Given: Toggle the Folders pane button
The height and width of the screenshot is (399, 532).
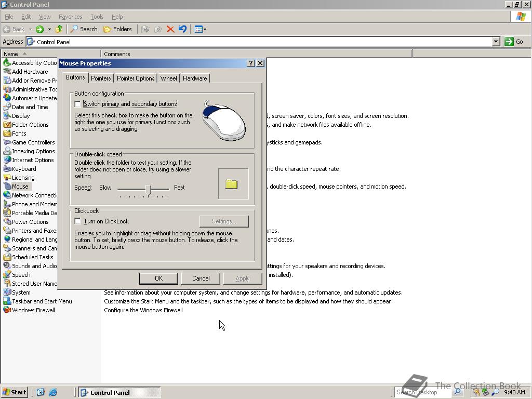Looking at the screenshot, I should click(117, 29).
